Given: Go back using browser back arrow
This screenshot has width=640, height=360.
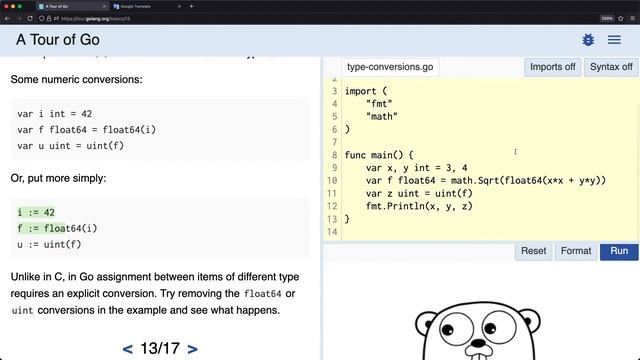Looking at the screenshot, I should 7,18.
